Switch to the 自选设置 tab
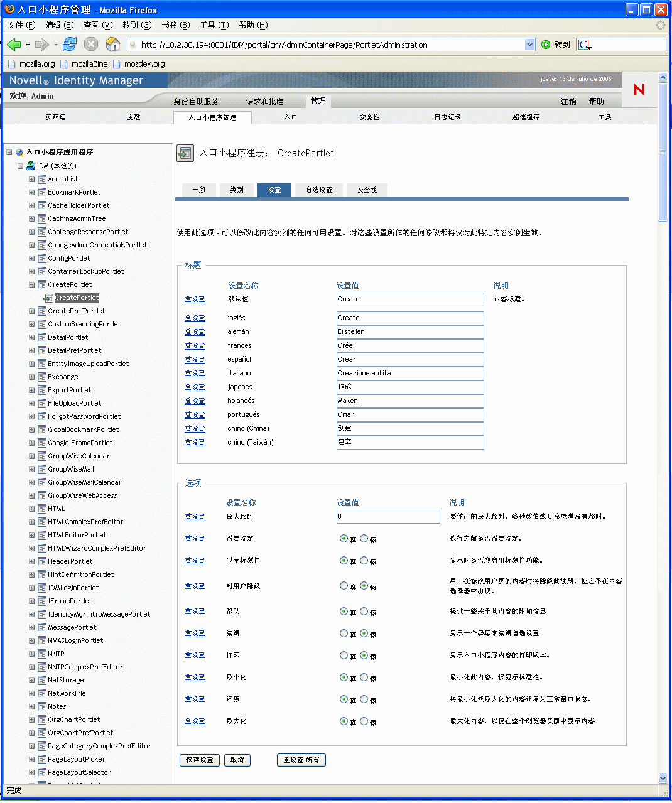Screen dimensions: 672x803 (x=319, y=190)
